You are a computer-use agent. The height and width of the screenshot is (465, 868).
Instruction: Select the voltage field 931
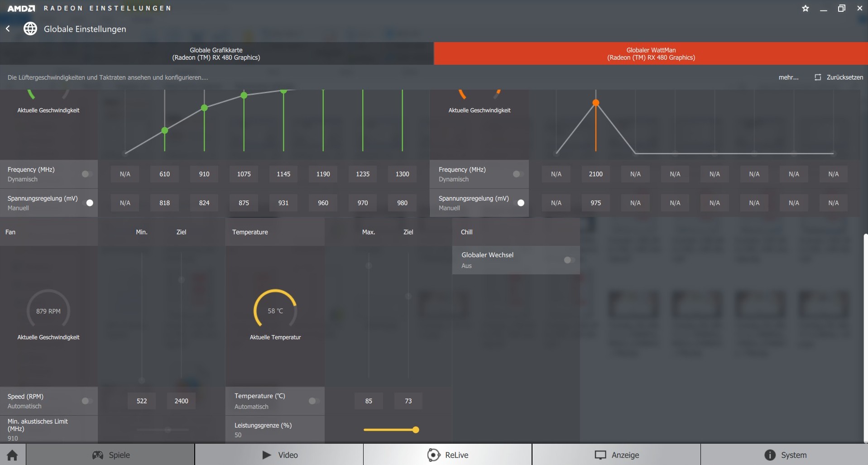pos(283,203)
